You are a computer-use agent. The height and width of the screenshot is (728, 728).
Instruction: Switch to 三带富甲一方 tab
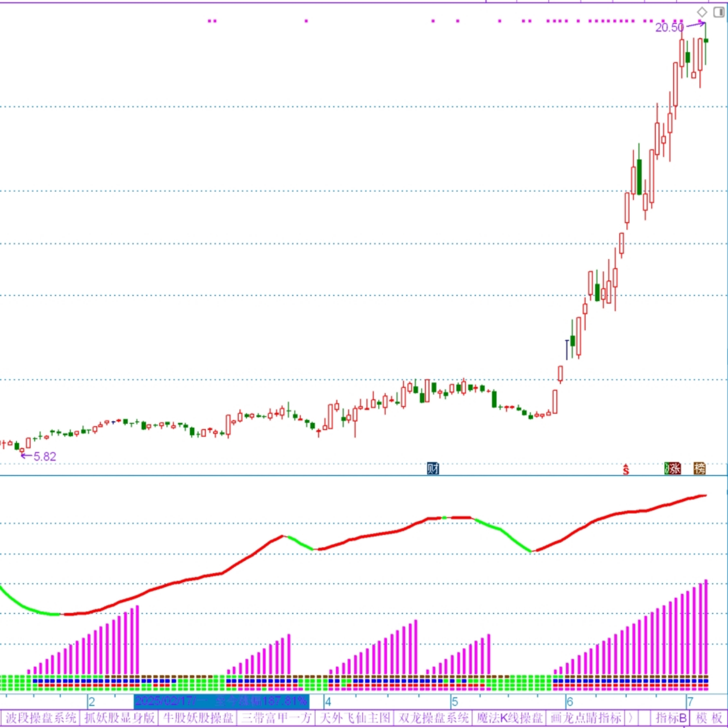pos(276,718)
